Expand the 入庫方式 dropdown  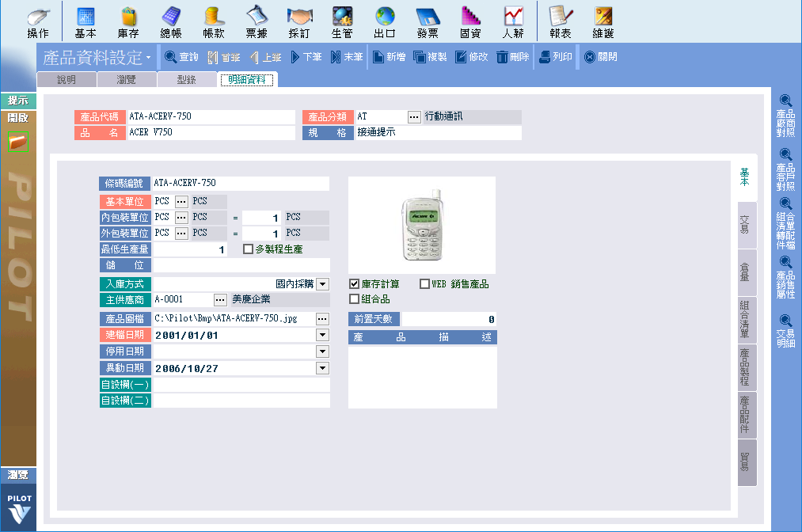322,284
